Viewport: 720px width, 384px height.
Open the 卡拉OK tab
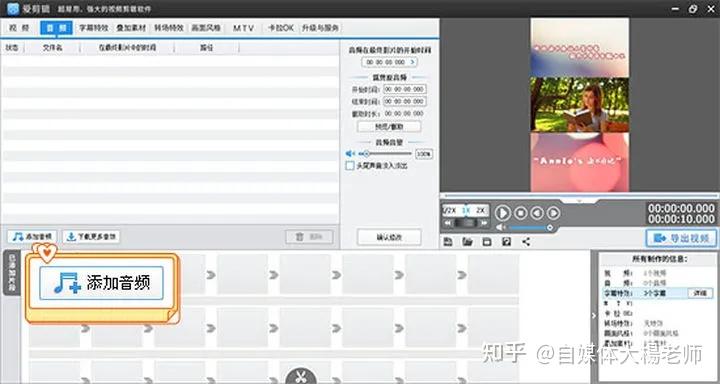click(x=281, y=28)
